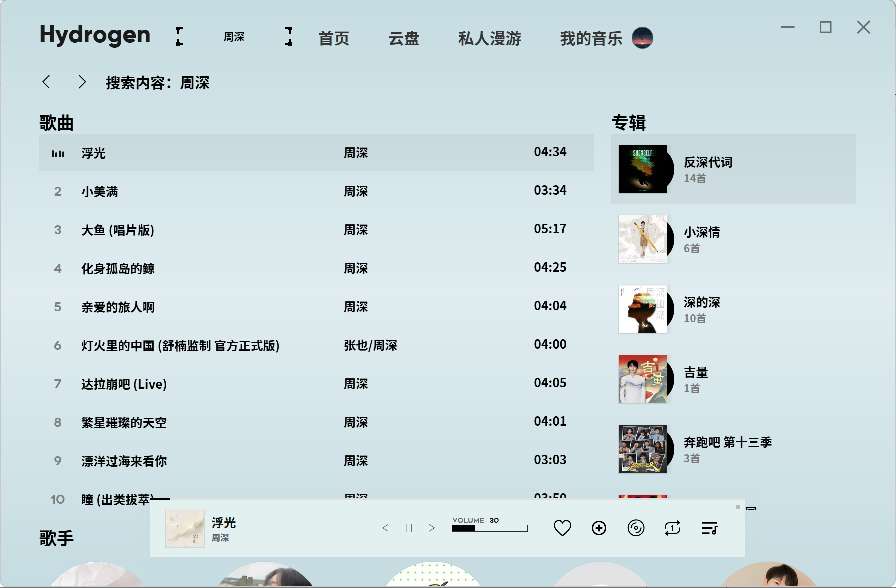Click the Hydrogen logo
896x588 pixels.
(95, 35)
